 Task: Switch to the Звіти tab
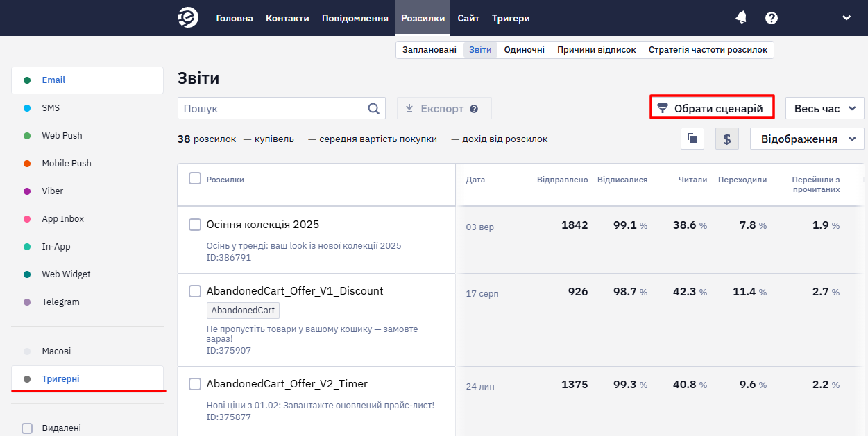480,50
